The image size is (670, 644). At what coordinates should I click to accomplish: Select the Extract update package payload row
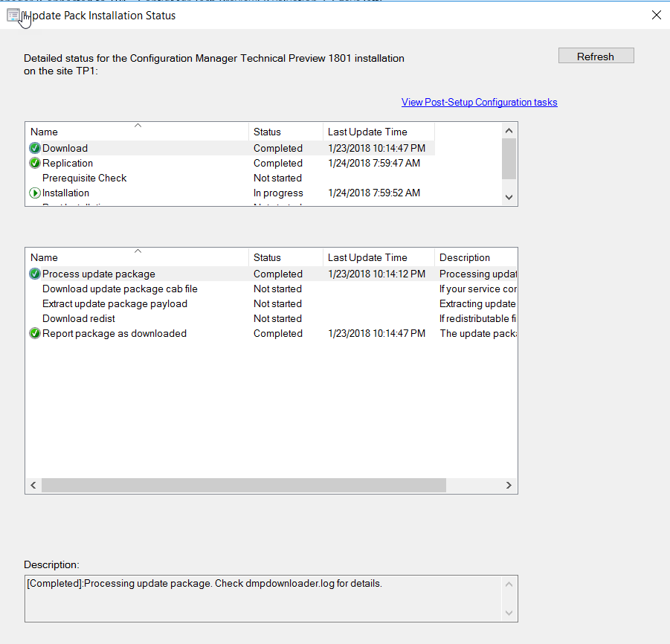click(271, 304)
